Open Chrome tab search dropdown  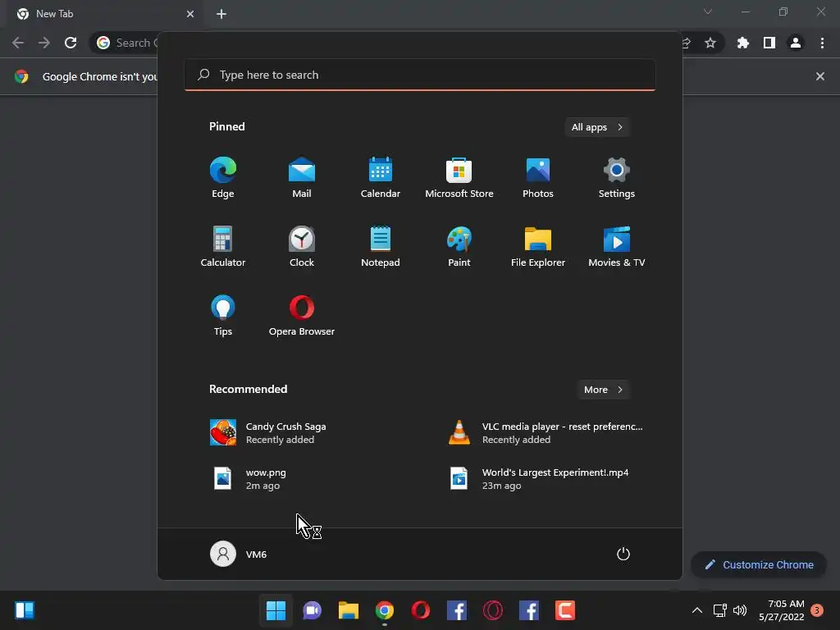(x=708, y=11)
